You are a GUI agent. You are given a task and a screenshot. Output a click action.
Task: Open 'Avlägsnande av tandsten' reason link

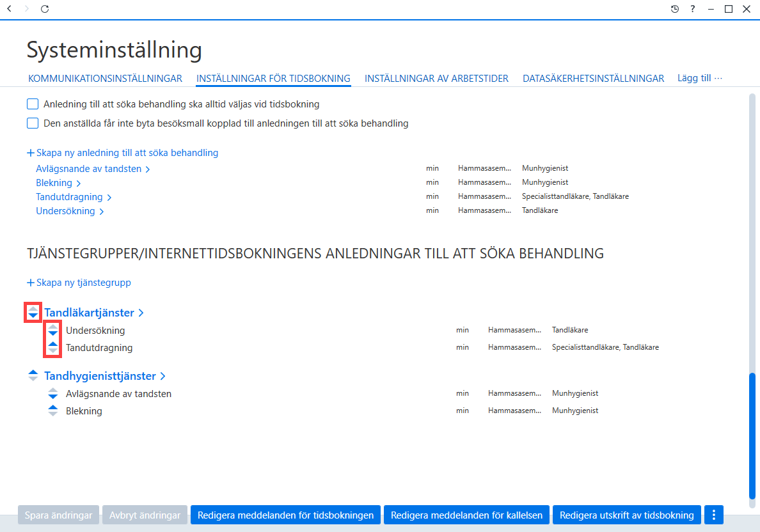[89, 169]
